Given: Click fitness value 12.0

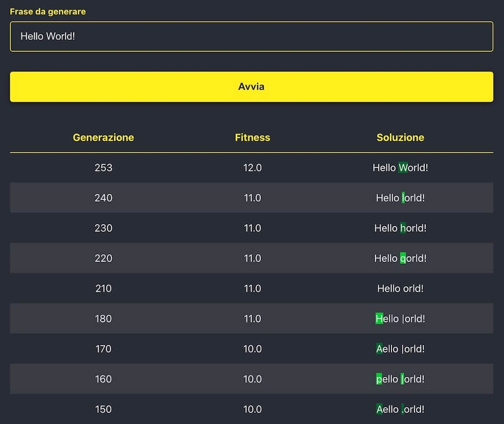Looking at the screenshot, I should click(253, 167).
